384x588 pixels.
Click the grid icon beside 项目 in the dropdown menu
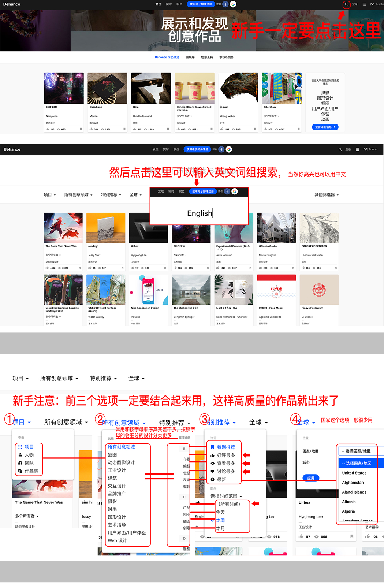(x=20, y=447)
